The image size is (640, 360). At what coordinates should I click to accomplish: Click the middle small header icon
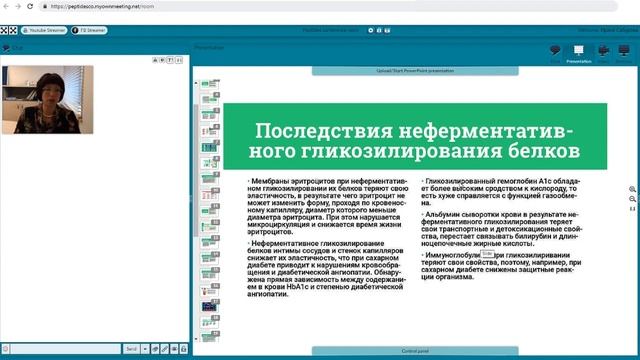[x=379, y=30]
